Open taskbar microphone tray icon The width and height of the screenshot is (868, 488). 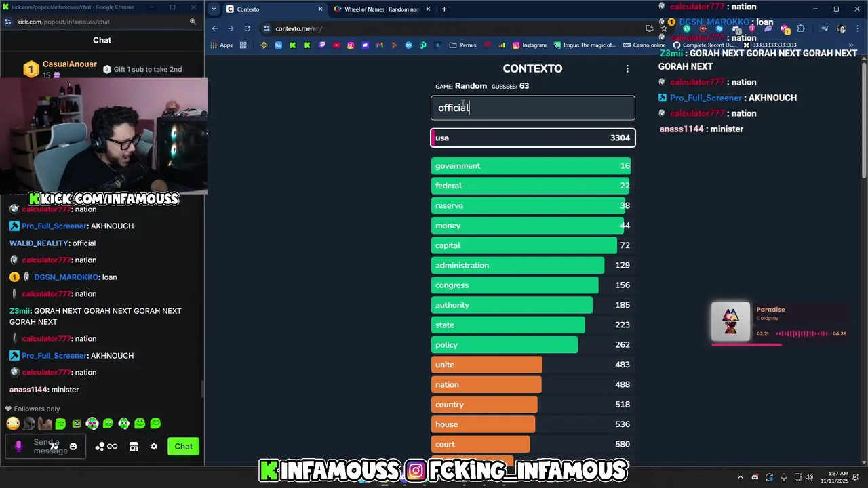click(784, 477)
